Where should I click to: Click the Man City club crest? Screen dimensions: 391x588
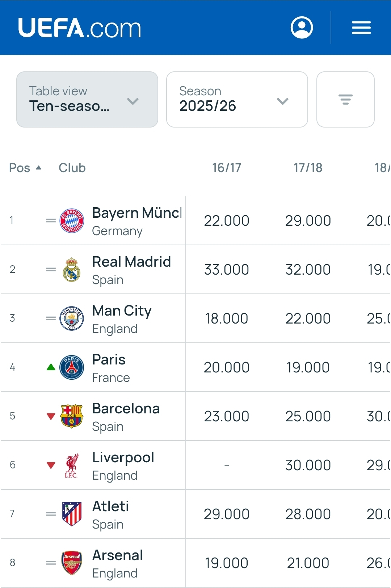pyautogui.click(x=72, y=318)
